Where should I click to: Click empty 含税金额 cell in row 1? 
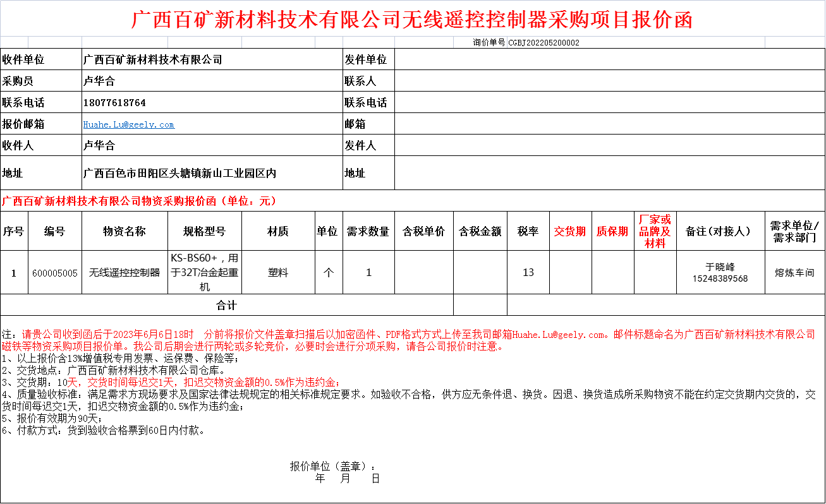pyautogui.click(x=480, y=273)
